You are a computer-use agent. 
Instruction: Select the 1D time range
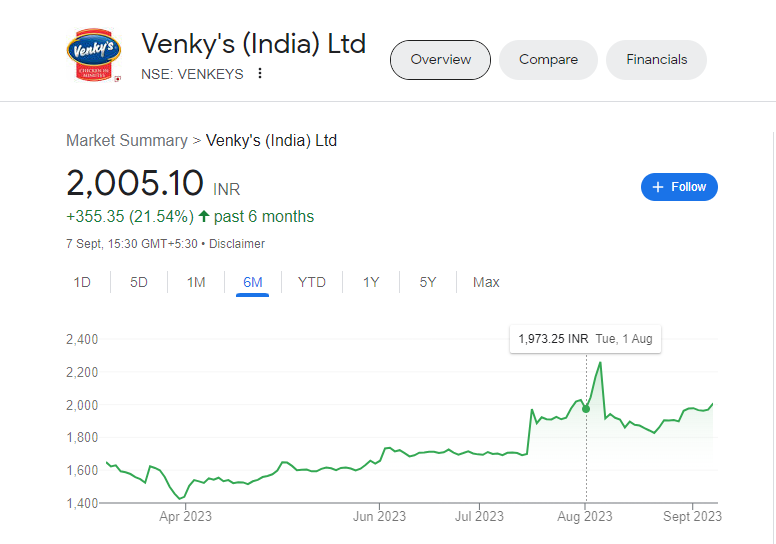82,282
